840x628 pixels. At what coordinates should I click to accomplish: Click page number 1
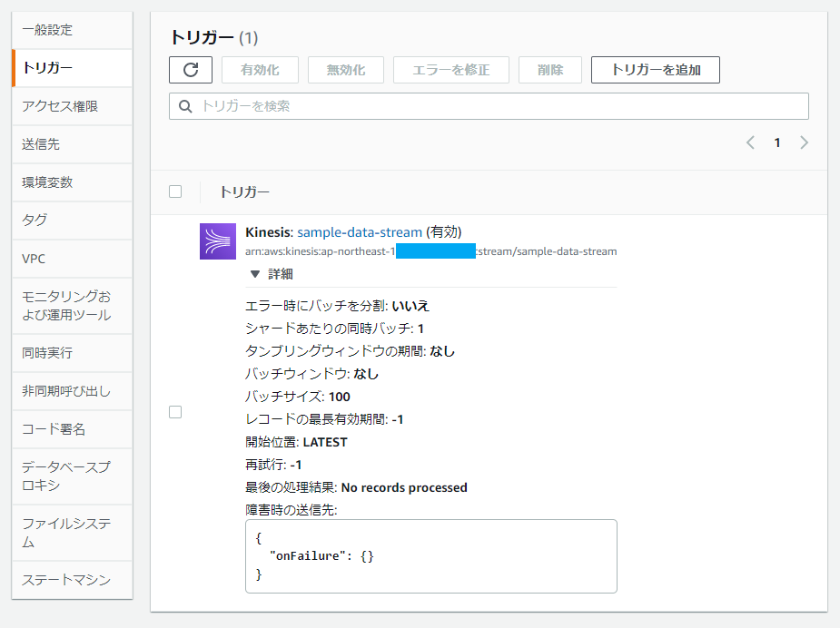coord(776,142)
